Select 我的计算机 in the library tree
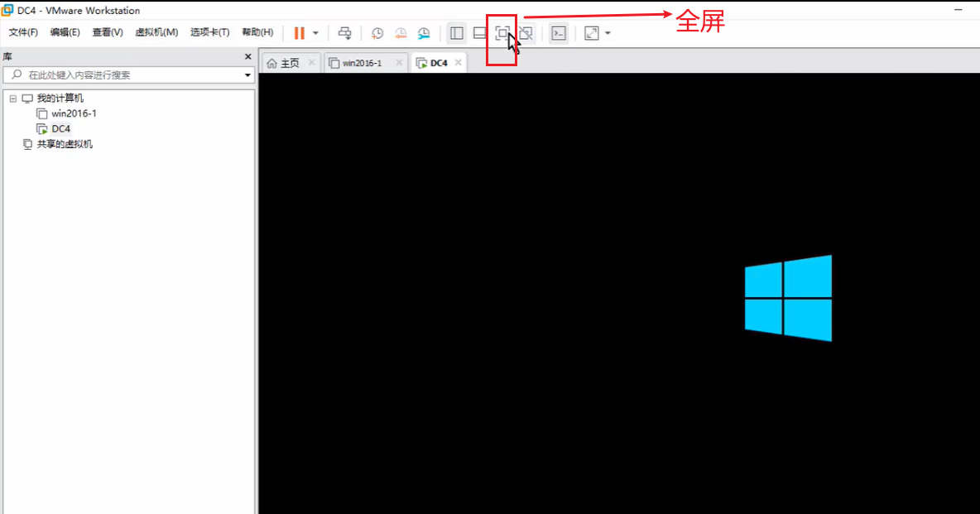The image size is (980, 514). pyautogui.click(x=60, y=98)
